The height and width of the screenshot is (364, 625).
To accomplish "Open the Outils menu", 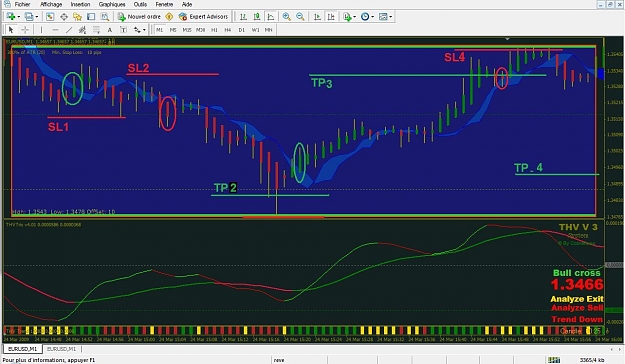I will coord(140,4).
